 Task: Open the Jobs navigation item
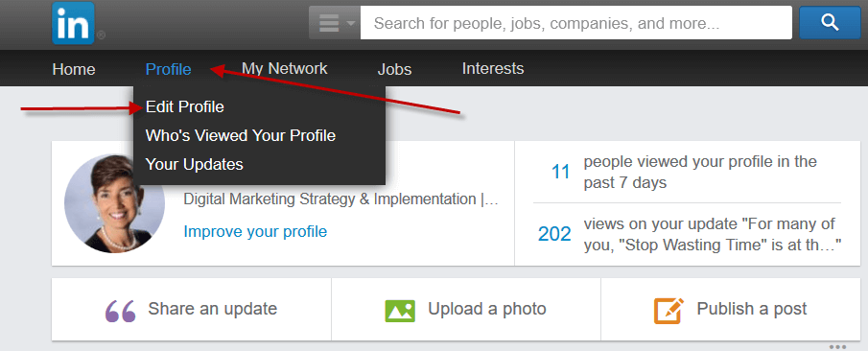click(x=395, y=69)
